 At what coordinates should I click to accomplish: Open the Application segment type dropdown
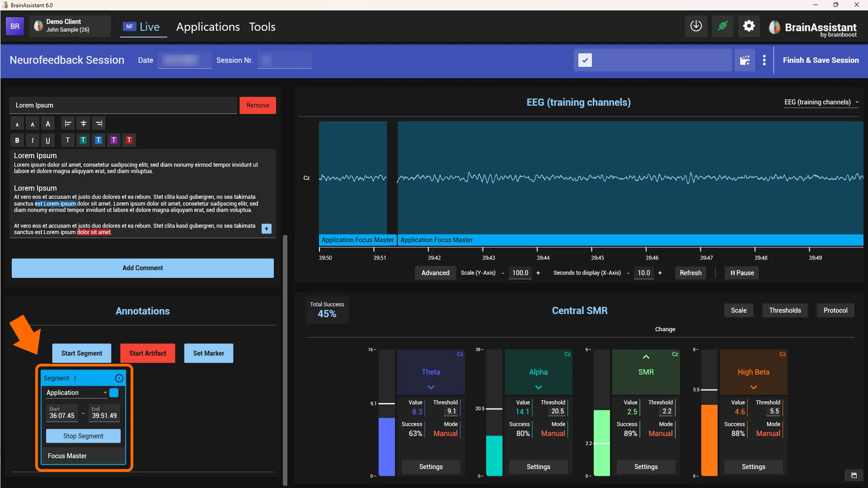pyautogui.click(x=76, y=393)
